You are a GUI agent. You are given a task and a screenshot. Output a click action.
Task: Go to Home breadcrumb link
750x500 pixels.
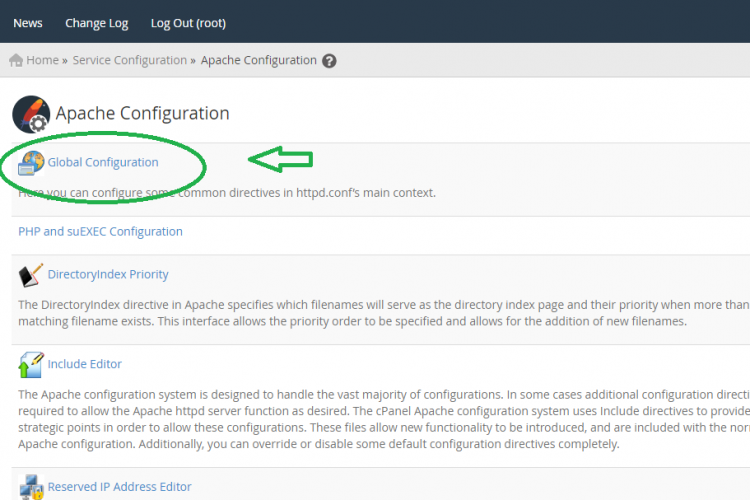[x=43, y=60]
